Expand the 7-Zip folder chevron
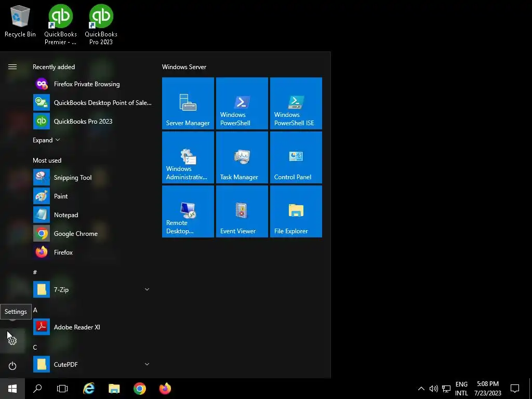The image size is (532, 399). pos(147,289)
